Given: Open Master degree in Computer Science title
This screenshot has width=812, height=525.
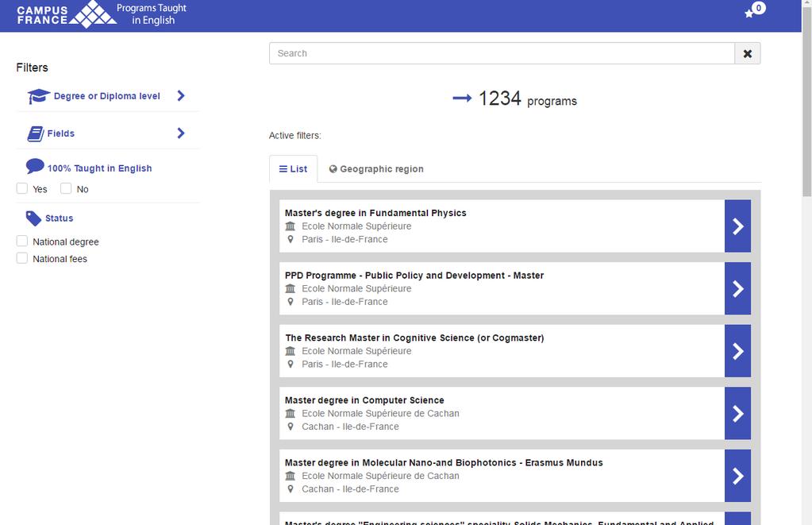Looking at the screenshot, I should click(364, 400).
